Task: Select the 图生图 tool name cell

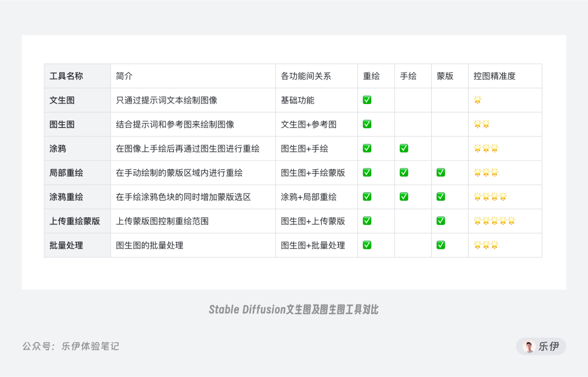Action: (x=77, y=124)
